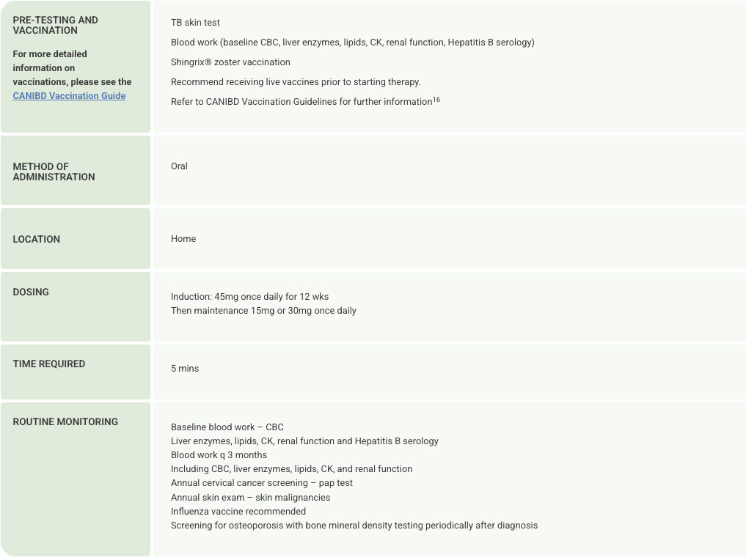Select the Location row header
The height and width of the screenshot is (560, 746).
[x=37, y=239]
